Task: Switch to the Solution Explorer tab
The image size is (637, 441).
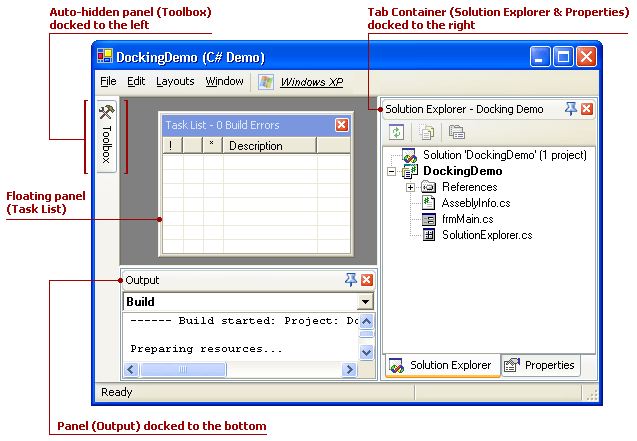Action: pyautogui.click(x=442, y=365)
